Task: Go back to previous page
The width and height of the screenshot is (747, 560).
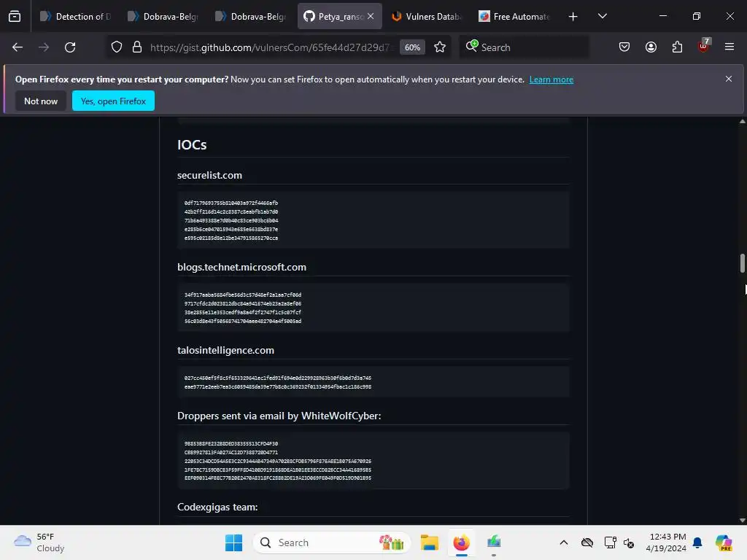Action: point(18,47)
